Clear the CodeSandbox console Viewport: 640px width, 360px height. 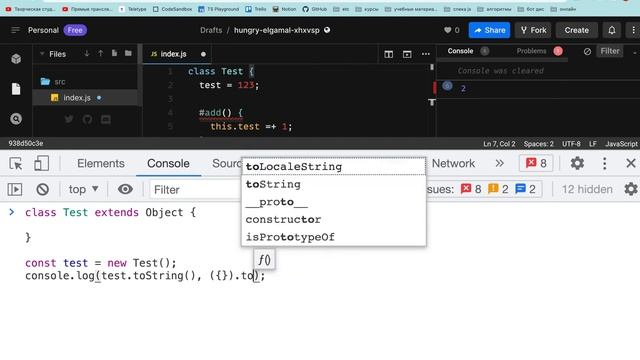pyautogui.click(x=587, y=51)
